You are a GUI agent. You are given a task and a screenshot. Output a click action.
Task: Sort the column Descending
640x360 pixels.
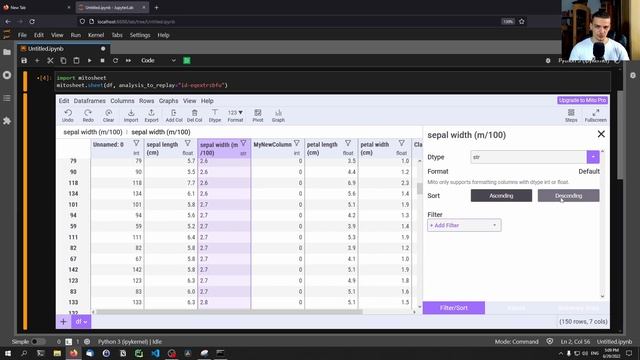pyautogui.click(x=569, y=196)
